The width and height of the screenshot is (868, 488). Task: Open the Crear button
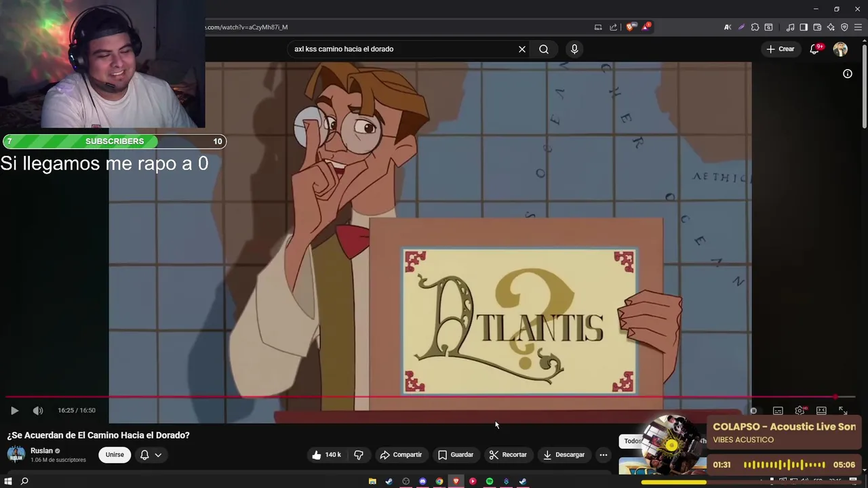780,49
